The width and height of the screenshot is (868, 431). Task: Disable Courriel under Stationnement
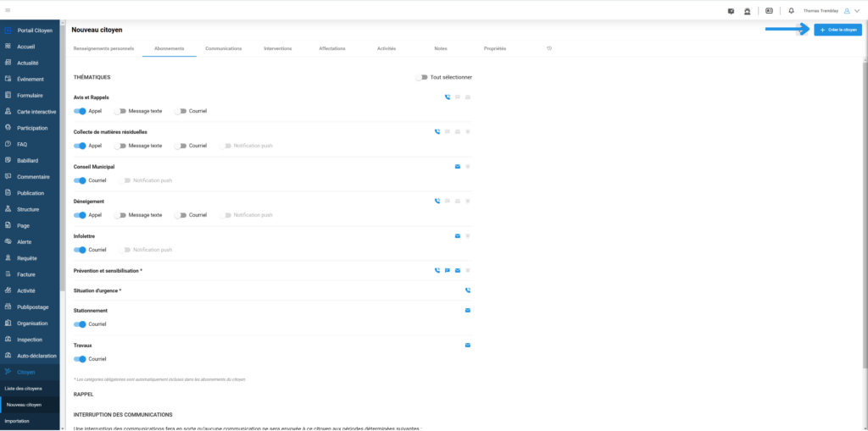point(80,324)
